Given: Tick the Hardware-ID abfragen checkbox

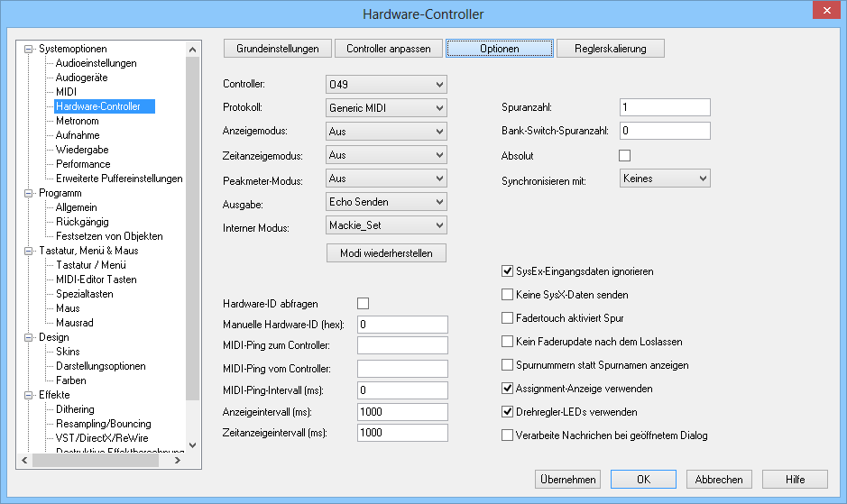Looking at the screenshot, I should [x=364, y=303].
